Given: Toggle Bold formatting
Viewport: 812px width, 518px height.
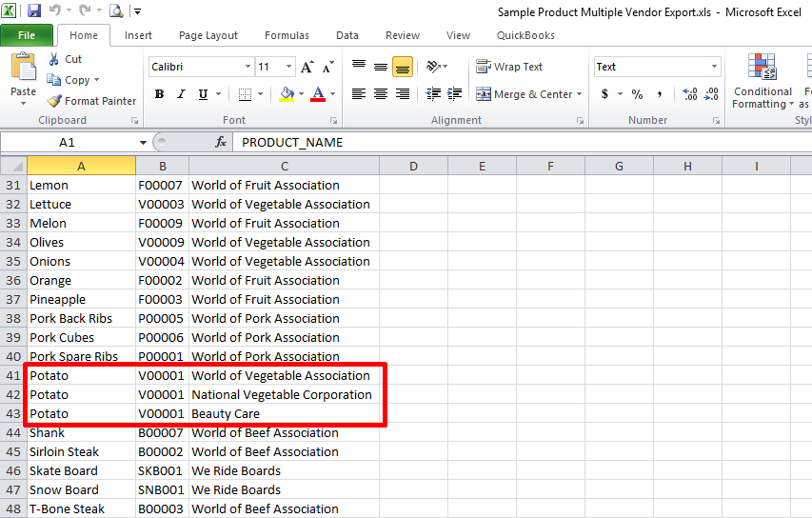Looking at the screenshot, I should [159, 94].
